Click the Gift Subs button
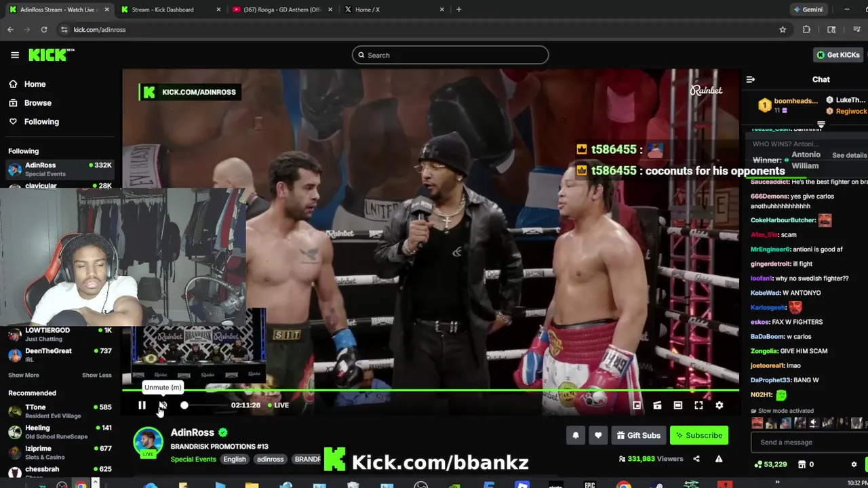The height and width of the screenshot is (488, 868). 638,435
